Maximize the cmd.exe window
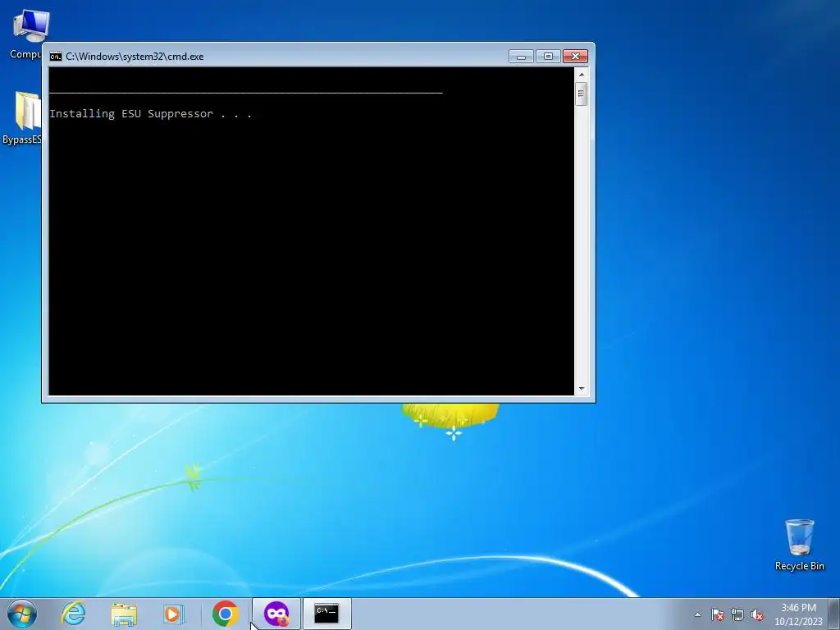The height and width of the screenshot is (630, 840). click(548, 57)
